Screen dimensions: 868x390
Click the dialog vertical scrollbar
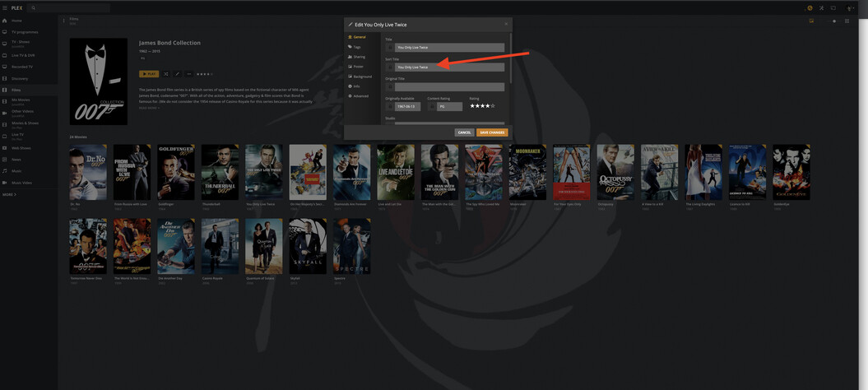(x=510, y=58)
